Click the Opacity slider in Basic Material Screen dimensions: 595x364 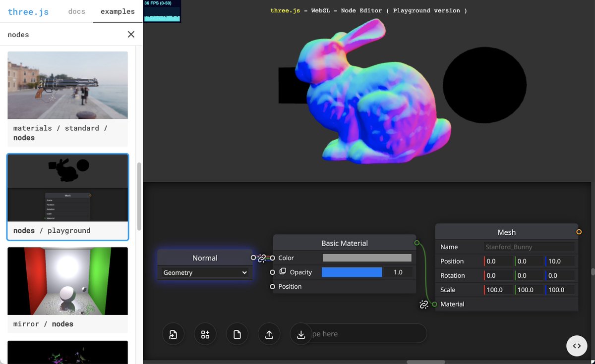352,272
